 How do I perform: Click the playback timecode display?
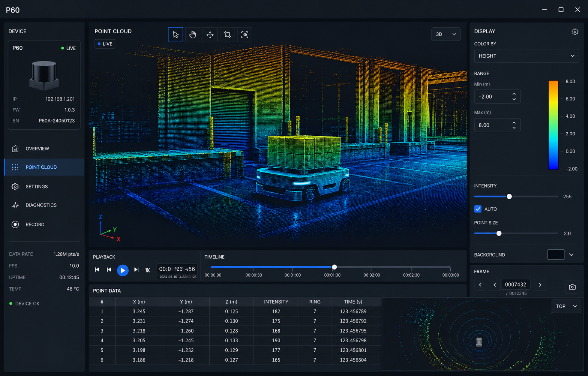click(177, 272)
